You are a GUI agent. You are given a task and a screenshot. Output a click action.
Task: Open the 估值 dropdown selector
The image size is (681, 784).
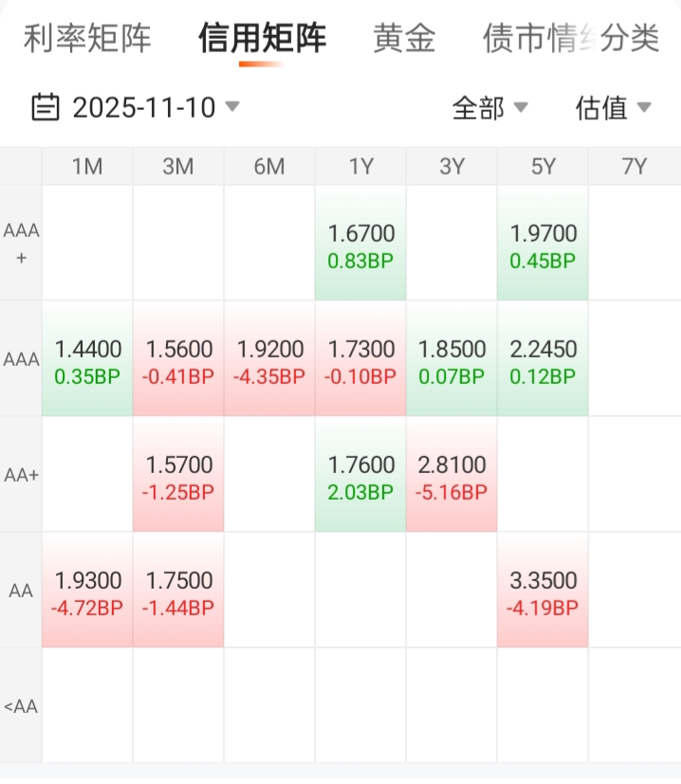pyautogui.click(x=613, y=108)
